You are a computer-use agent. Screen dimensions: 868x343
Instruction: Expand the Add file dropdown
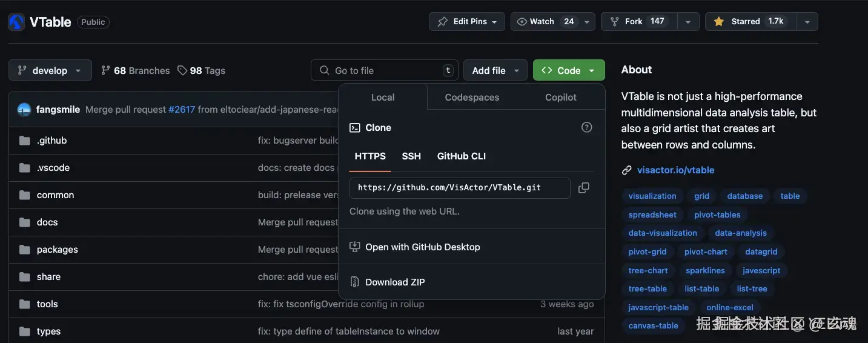495,70
